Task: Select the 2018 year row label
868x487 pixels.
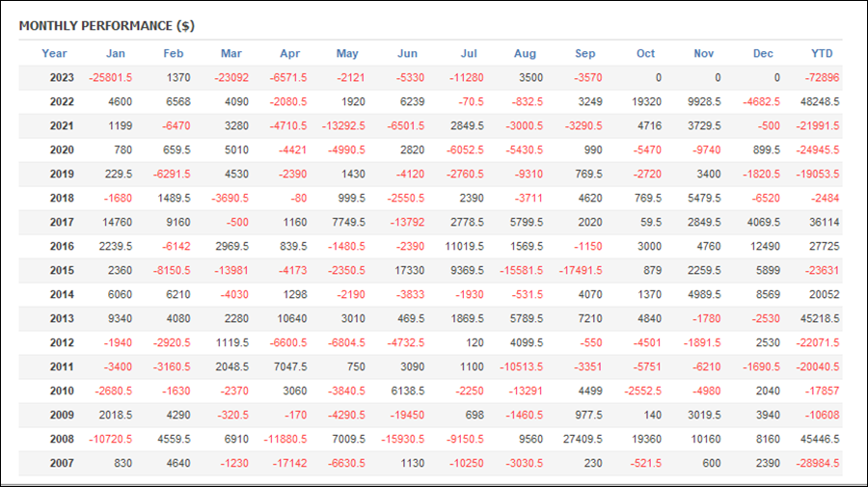Action: (62, 198)
